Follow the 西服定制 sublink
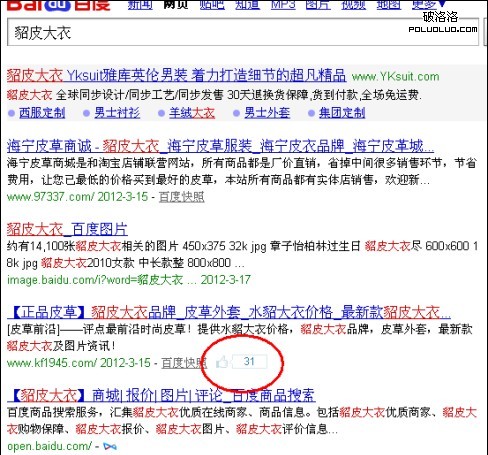Viewport: 488px width, 455px height. 42,113
